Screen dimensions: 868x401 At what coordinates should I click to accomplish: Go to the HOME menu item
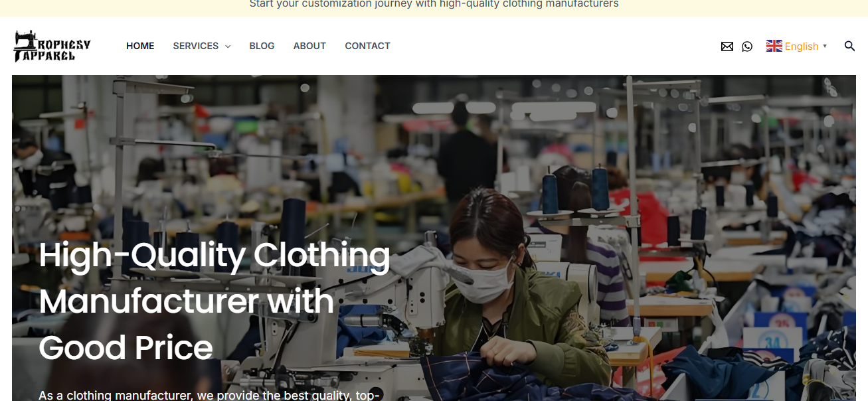point(140,46)
